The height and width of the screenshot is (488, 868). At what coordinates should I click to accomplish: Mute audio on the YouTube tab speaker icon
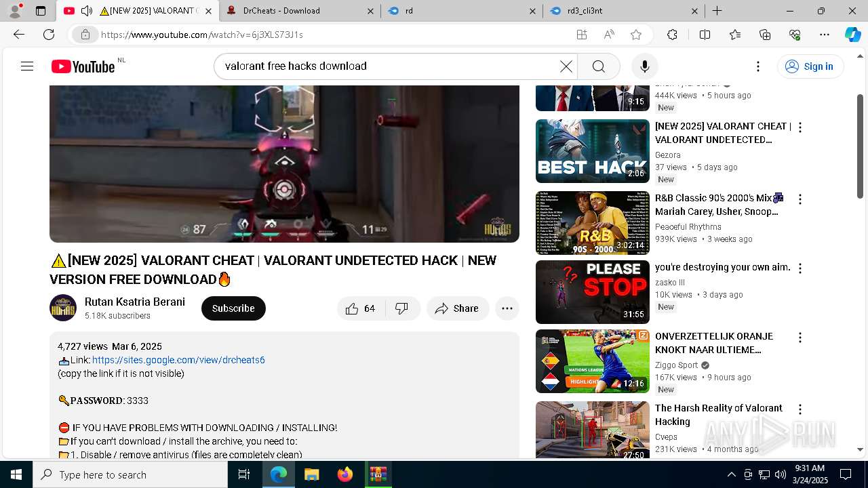[x=87, y=11]
